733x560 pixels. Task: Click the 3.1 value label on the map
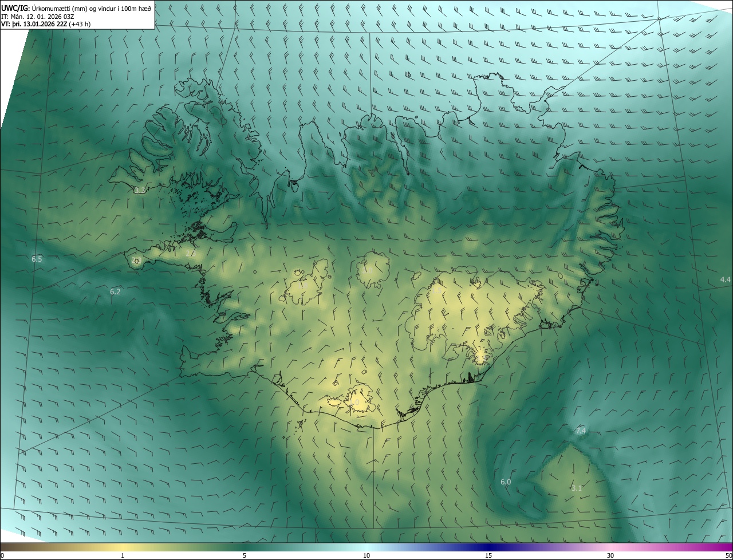[577, 488]
